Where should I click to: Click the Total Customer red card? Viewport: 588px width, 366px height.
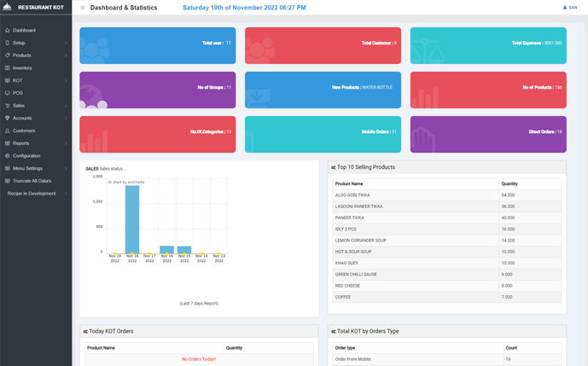(323, 45)
